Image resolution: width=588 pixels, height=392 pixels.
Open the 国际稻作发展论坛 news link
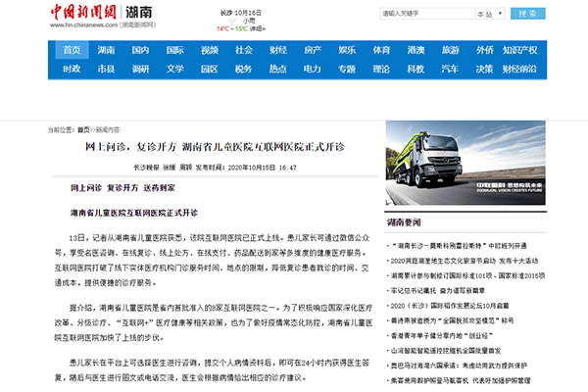pos(450,306)
